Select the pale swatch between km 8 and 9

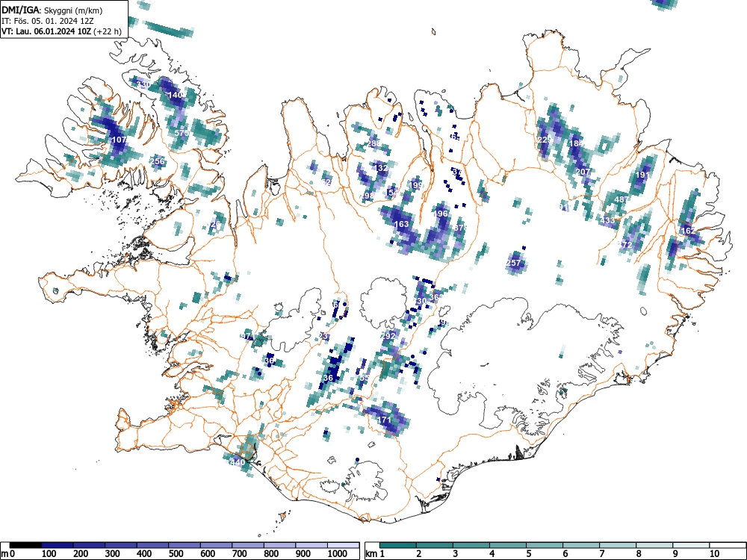point(654,545)
